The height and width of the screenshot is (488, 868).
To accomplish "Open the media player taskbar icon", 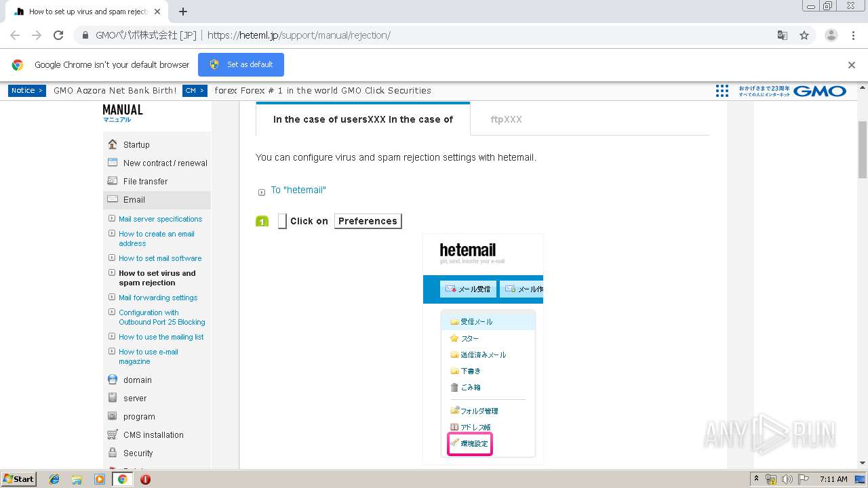I will 100,479.
